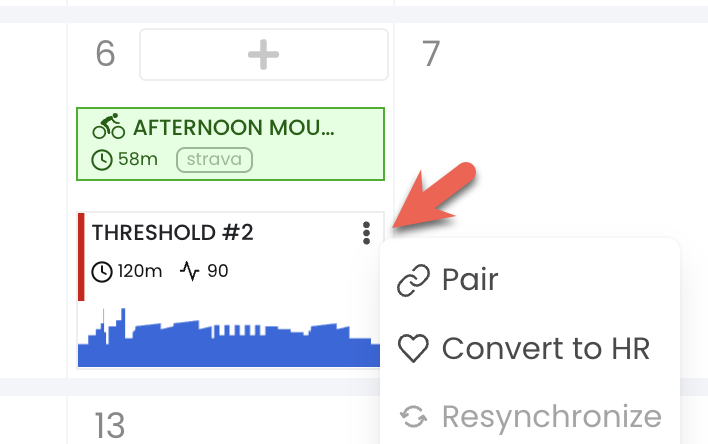Screen dimensions: 708x444
Task: Click the circular arrows Resynchronize icon
Action: coord(414,416)
